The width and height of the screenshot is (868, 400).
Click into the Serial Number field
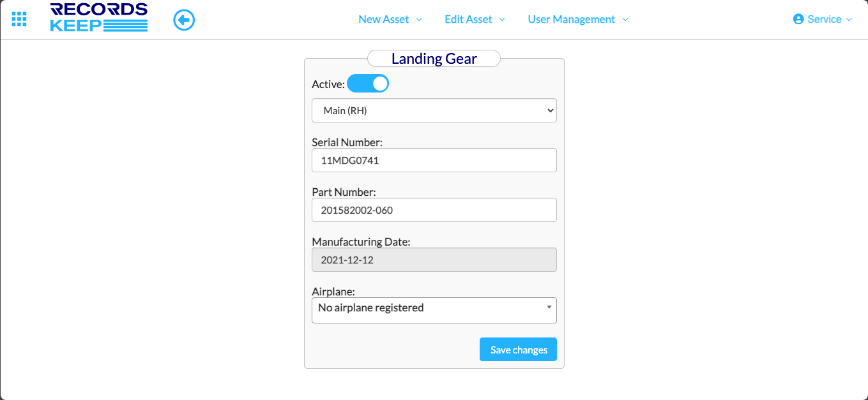point(434,161)
